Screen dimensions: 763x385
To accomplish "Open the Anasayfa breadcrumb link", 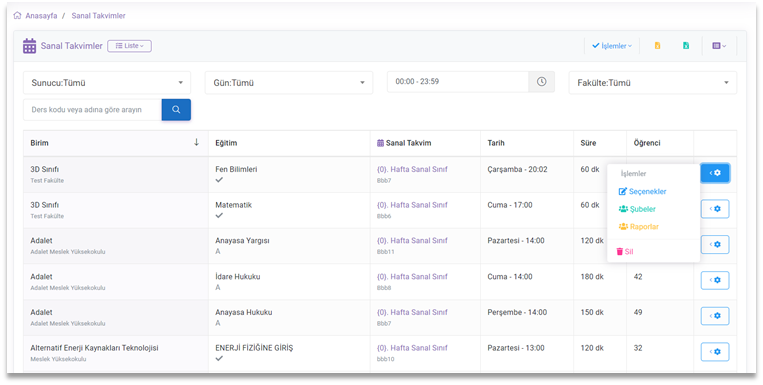I will (x=41, y=16).
